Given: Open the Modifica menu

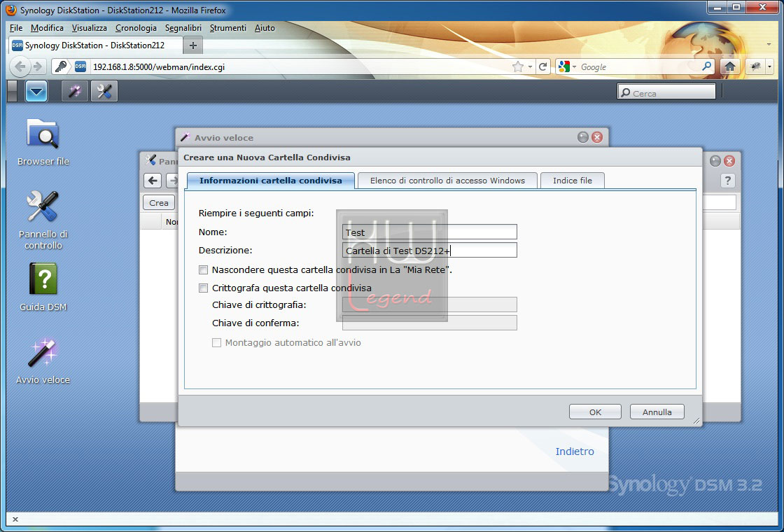Looking at the screenshot, I should click(x=47, y=28).
